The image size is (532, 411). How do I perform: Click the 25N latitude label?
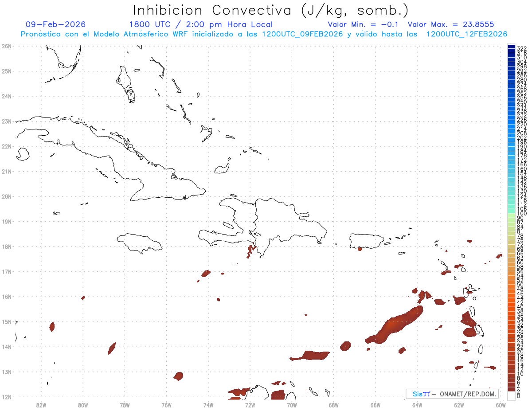coord(6,71)
